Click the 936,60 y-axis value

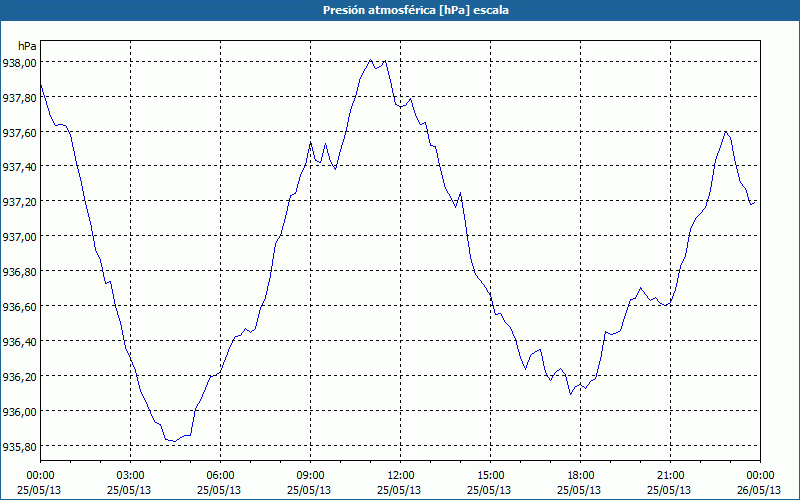[x=19, y=307]
